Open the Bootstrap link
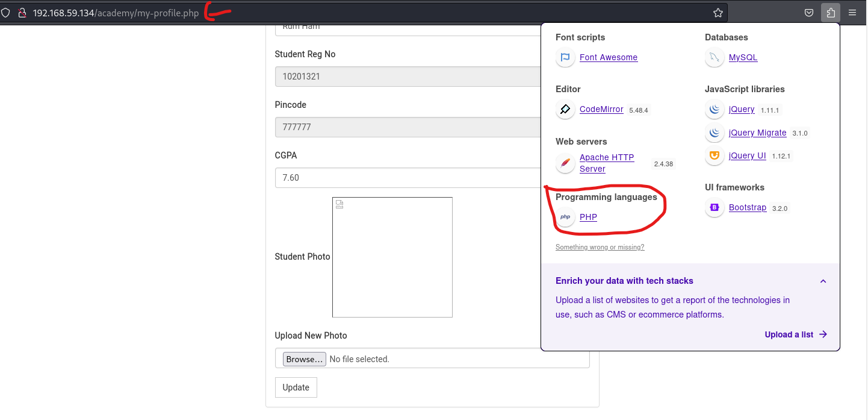 [748, 207]
